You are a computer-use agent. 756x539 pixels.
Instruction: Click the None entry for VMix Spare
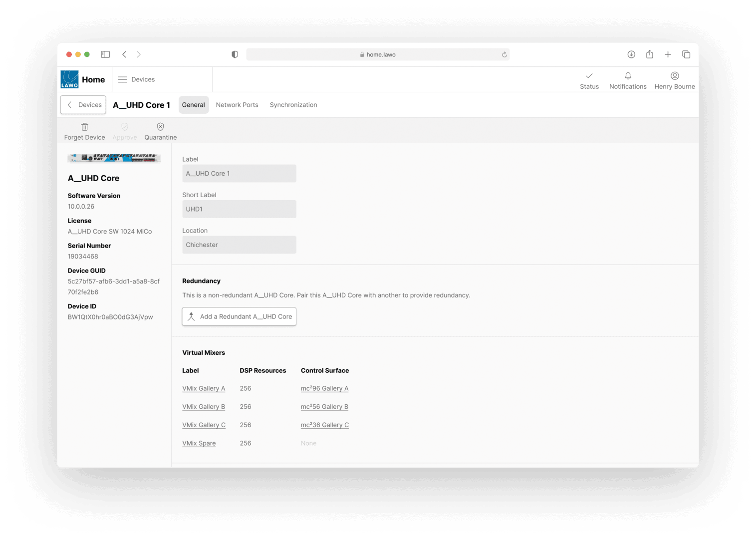coord(309,443)
